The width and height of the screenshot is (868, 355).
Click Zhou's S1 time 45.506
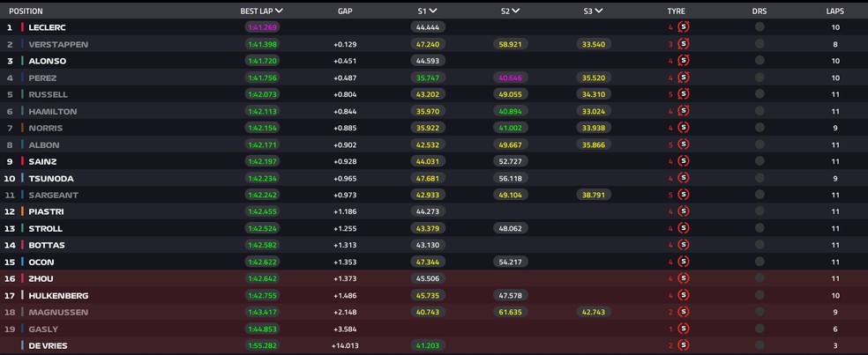[428, 278]
